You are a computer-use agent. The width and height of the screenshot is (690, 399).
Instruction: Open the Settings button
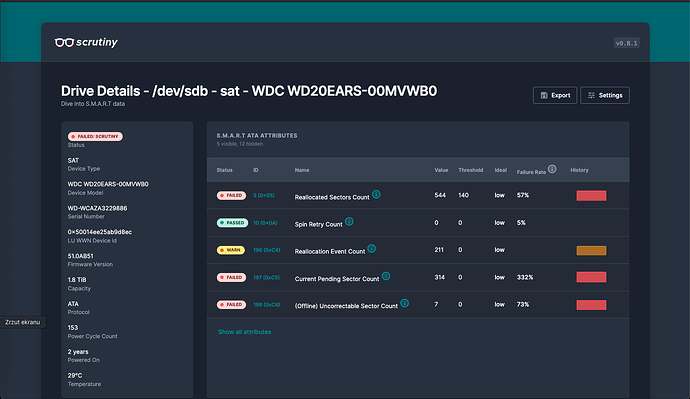pyautogui.click(x=605, y=95)
